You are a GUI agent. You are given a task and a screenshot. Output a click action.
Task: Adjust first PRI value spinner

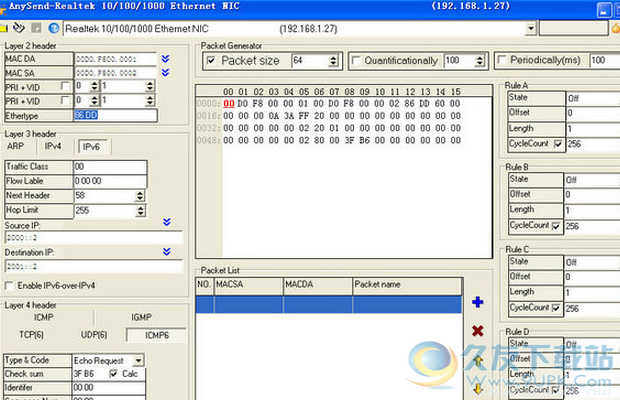(94, 86)
